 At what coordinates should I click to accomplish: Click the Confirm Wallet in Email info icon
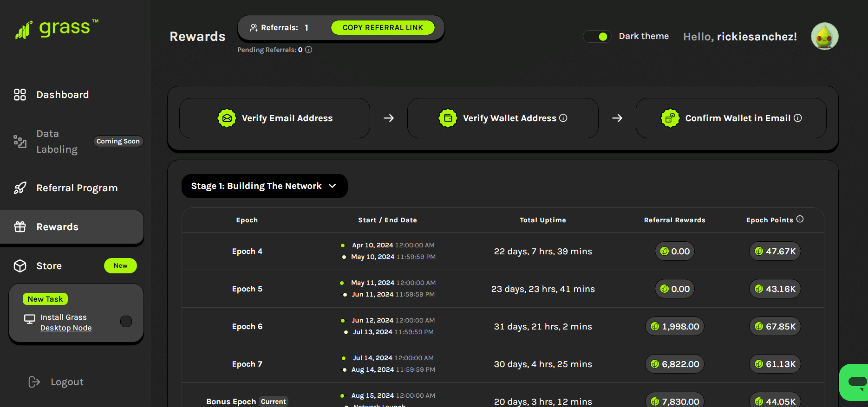798,118
